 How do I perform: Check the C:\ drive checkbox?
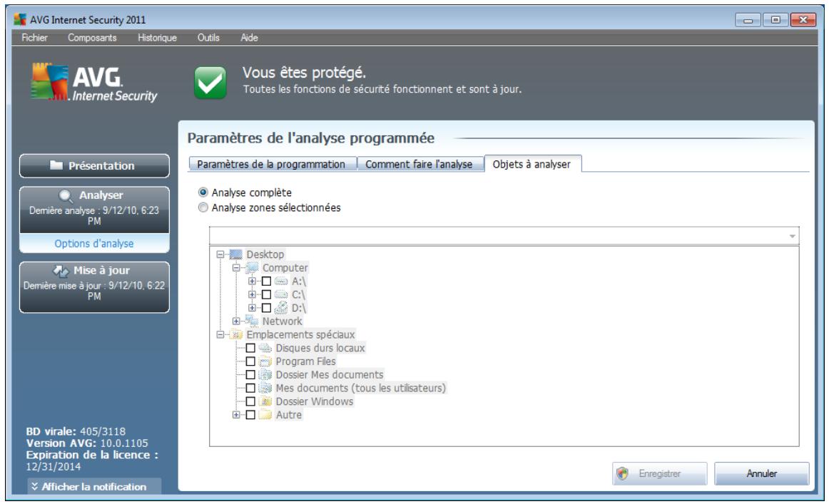pyautogui.click(x=267, y=295)
